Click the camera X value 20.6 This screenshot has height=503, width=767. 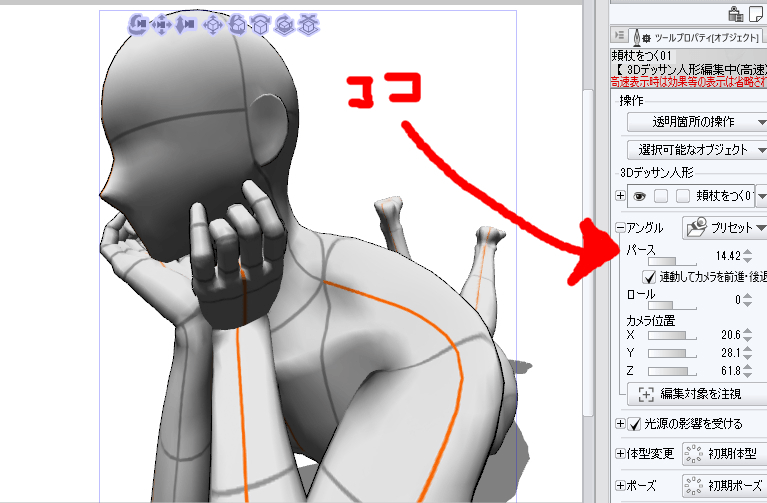tap(731, 335)
